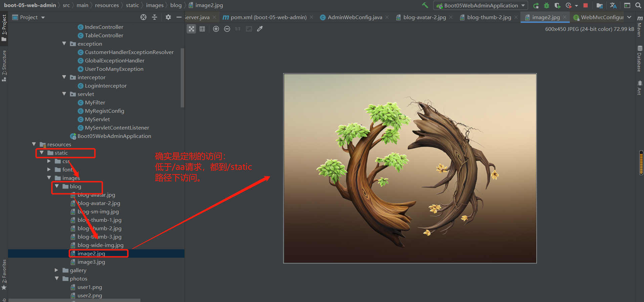The width and height of the screenshot is (644, 302).
Task: Close the pom.xml tab
Action: (x=311, y=17)
